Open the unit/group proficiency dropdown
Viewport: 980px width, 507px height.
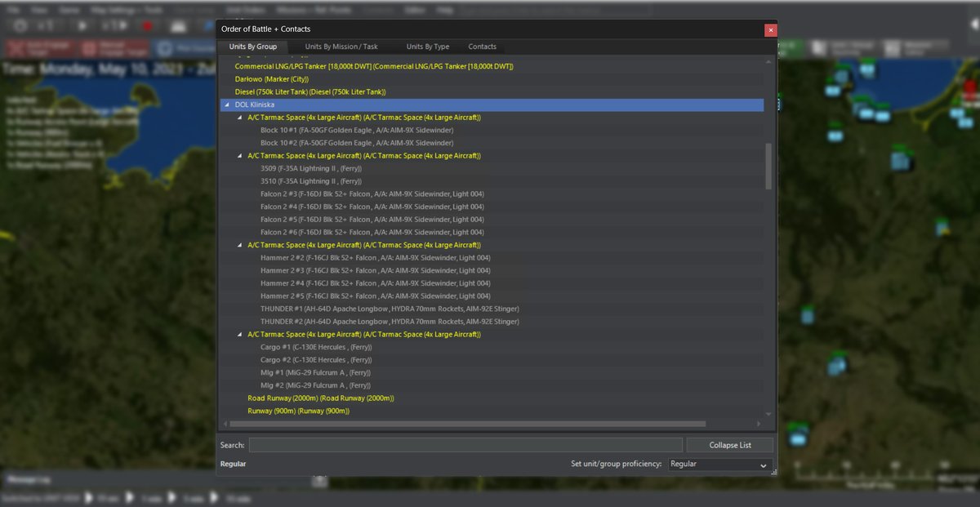(719, 464)
